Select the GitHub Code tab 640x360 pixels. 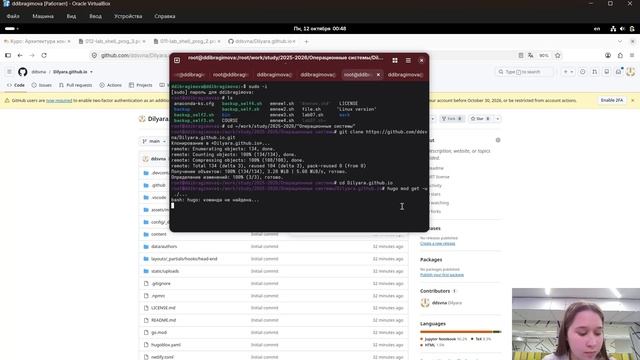[16, 85]
